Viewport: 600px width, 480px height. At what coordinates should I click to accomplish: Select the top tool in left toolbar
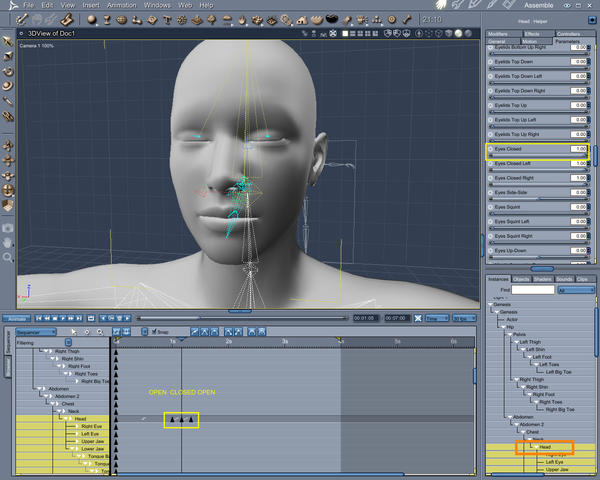point(7,40)
